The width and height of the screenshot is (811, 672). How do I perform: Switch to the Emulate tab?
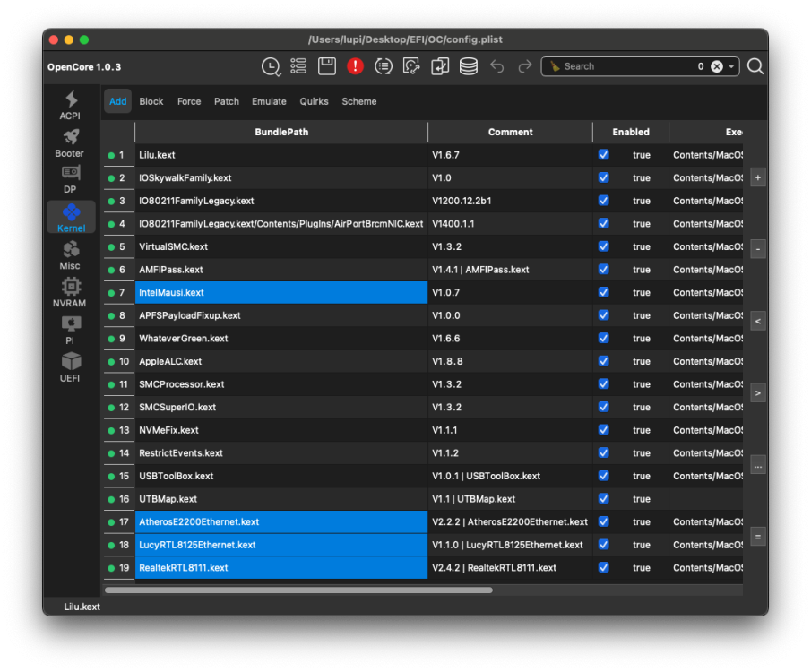(269, 101)
